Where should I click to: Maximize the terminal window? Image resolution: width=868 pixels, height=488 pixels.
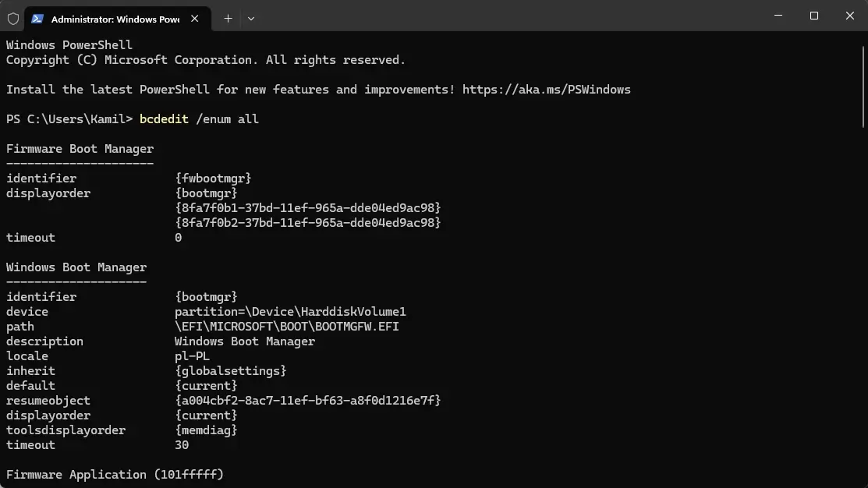[813, 16]
